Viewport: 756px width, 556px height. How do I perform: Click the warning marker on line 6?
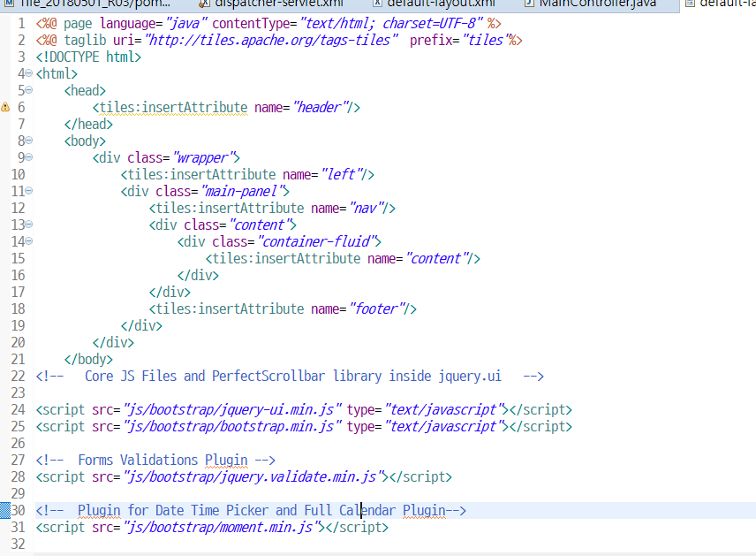pyautogui.click(x=5, y=107)
